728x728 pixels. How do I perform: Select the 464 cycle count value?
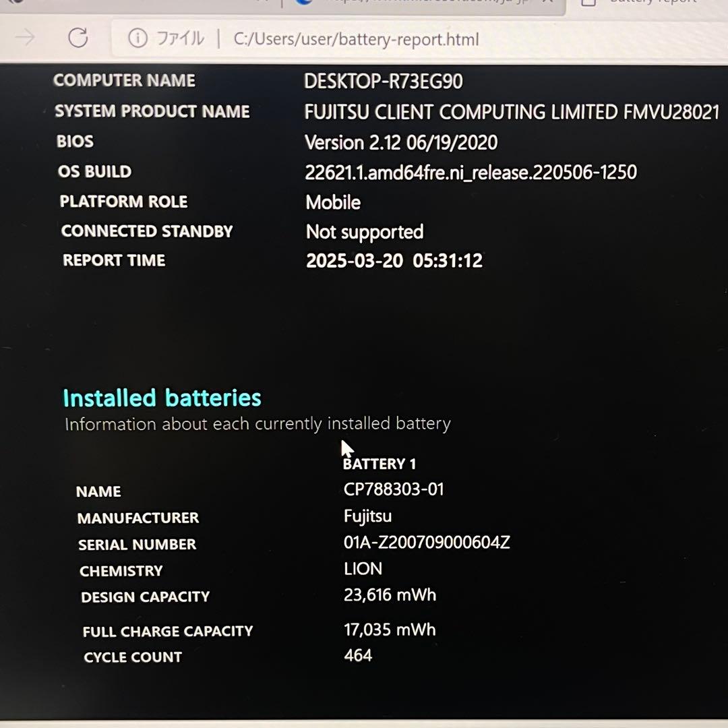coord(358,655)
